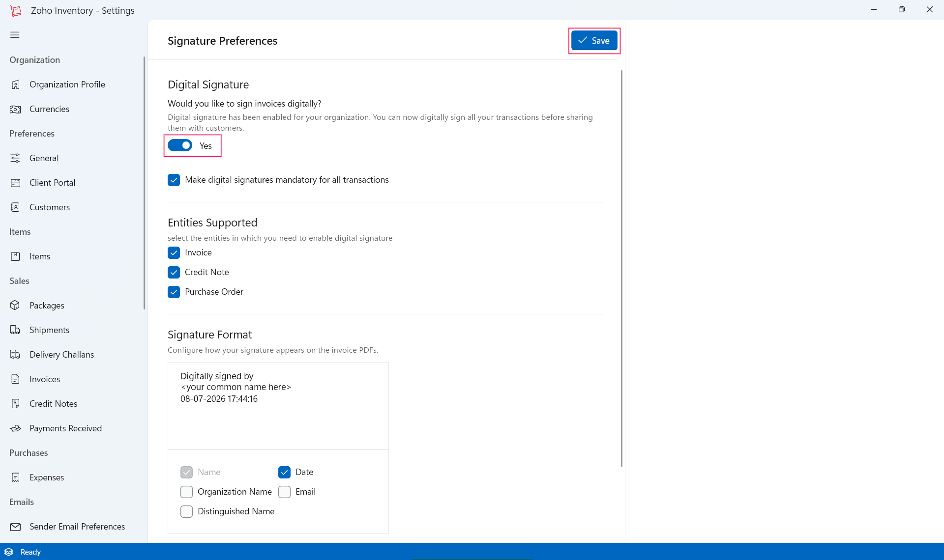Click the General sliders icon

(15, 158)
